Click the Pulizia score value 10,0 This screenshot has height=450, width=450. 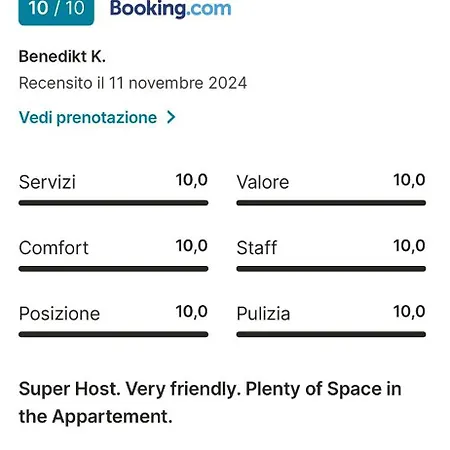[409, 312]
